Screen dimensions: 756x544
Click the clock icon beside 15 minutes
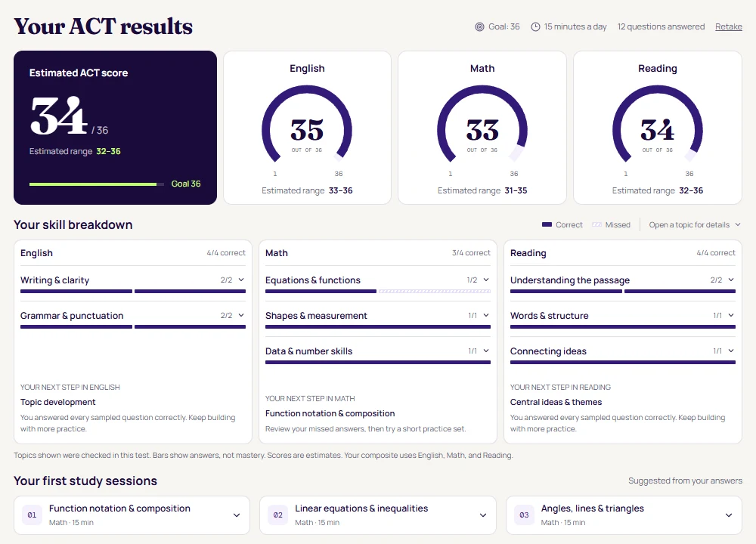[x=535, y=27]
